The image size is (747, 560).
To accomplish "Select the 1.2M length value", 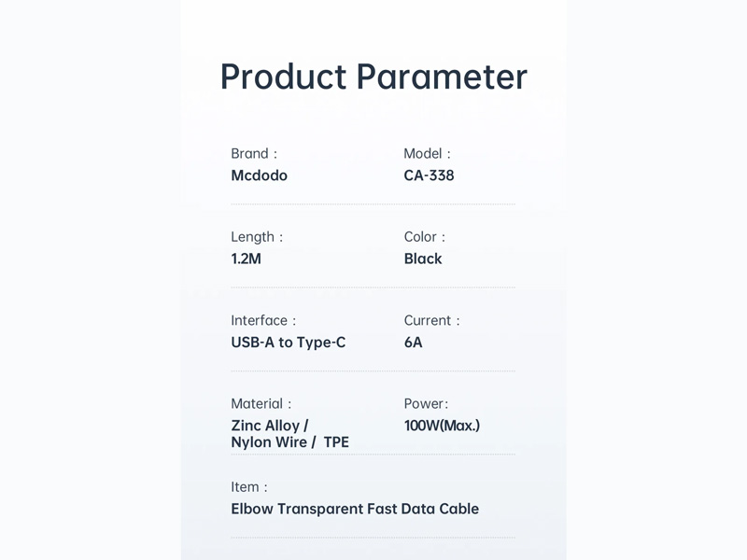I will (x=246, y=259).
